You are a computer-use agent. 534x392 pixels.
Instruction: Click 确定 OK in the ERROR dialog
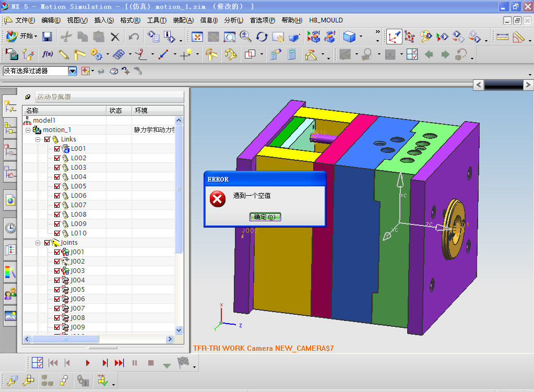[265, 217]
